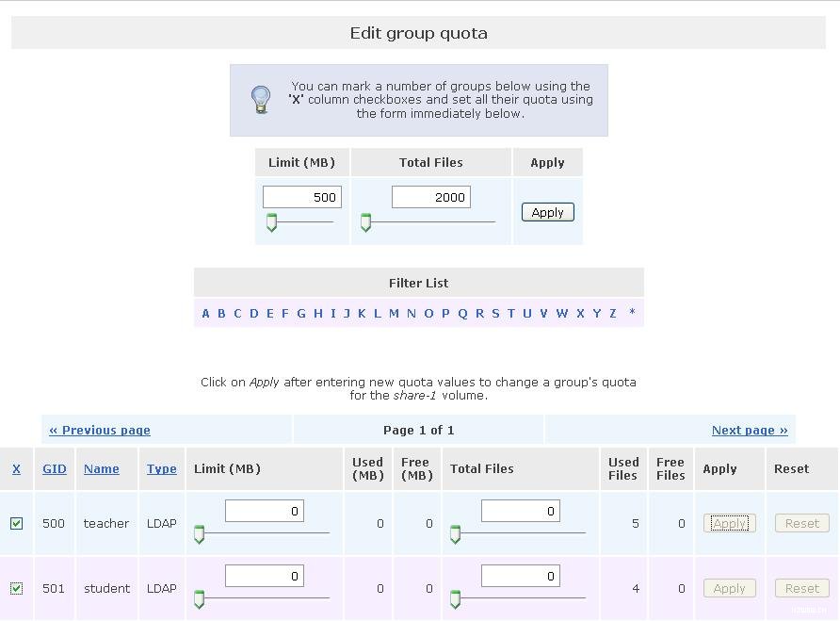This screenshot has width=840, height=621.
Task: Filter list by letter E
Action: [x=270, y=313]
